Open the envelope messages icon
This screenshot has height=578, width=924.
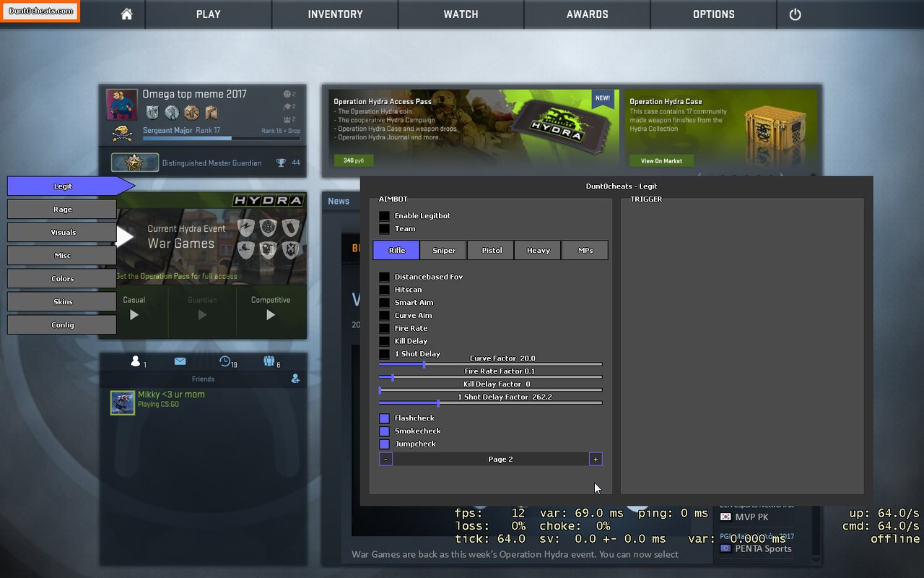180,361
